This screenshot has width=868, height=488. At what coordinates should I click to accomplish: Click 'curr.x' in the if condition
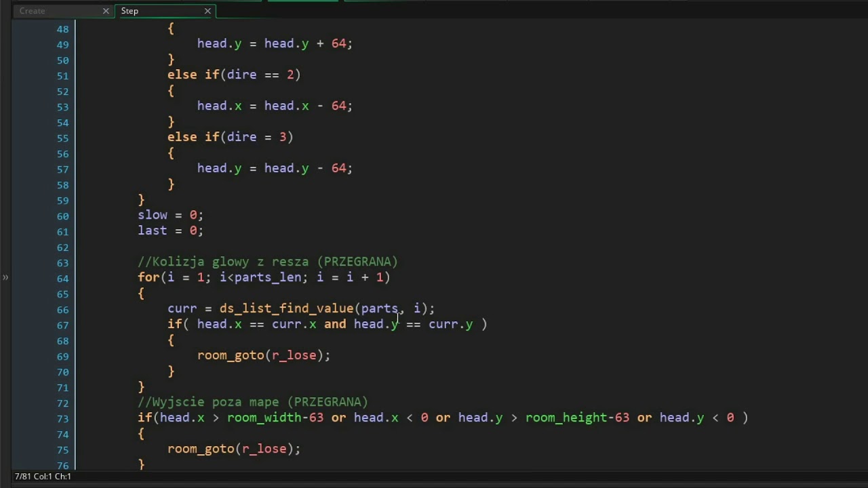[x=294, y=324]
